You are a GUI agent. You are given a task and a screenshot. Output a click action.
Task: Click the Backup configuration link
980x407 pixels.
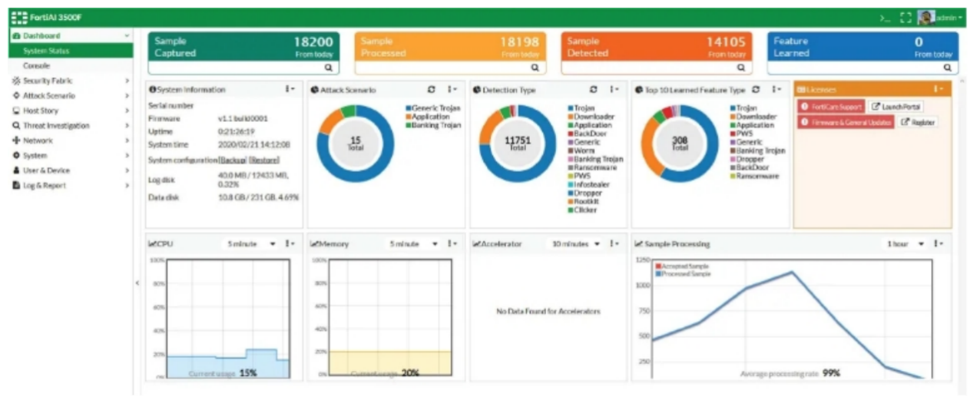click(x=232, y=160)
